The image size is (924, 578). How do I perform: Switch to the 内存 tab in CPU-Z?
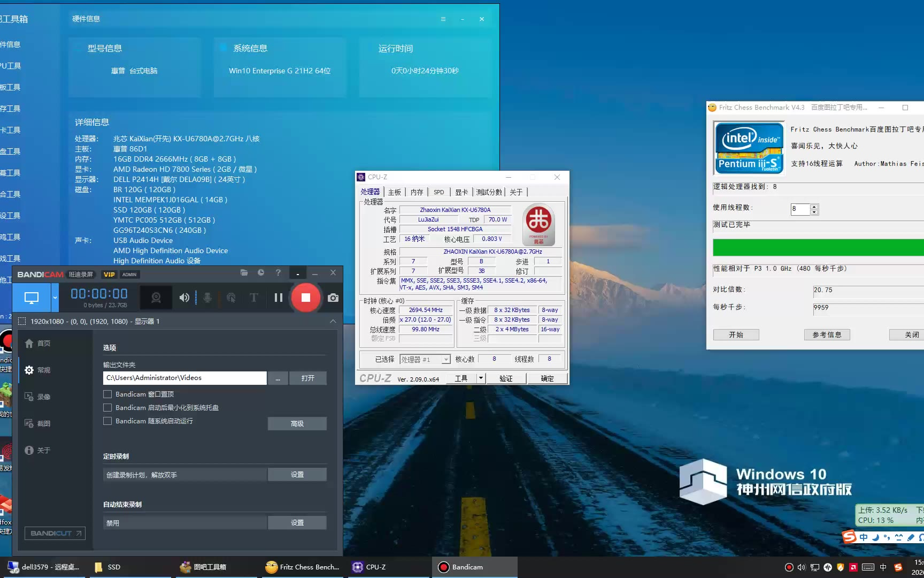[x=417, y=192]
